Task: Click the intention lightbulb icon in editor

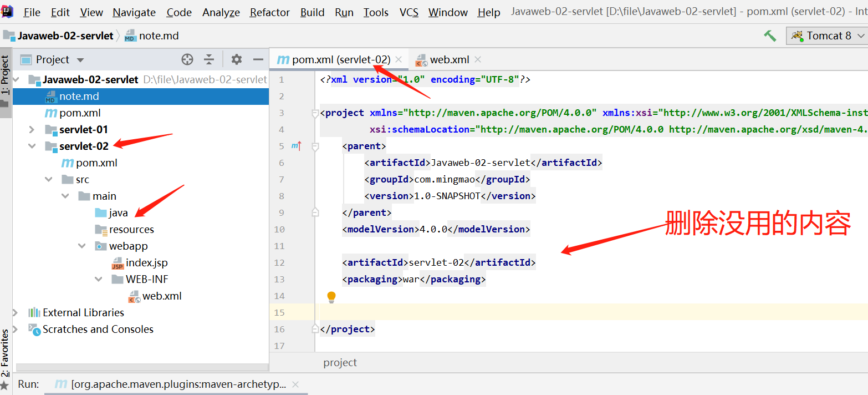Action: (x=331, y=297)
